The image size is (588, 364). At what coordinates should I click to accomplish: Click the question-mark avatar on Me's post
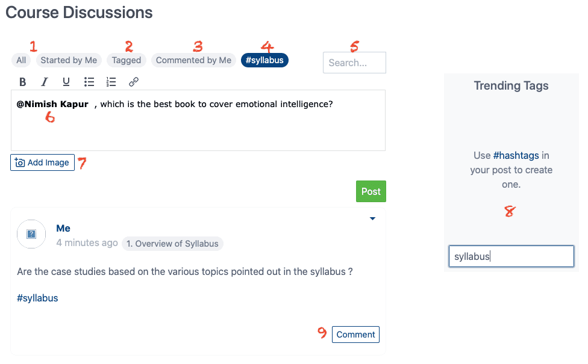tap(31, 234)
